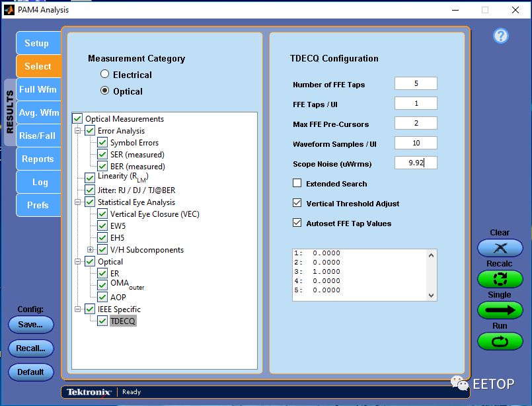This screenshot has height=406, width=532.
Task: Click the tap values scroll up arrow
Action: click(432, 255)
